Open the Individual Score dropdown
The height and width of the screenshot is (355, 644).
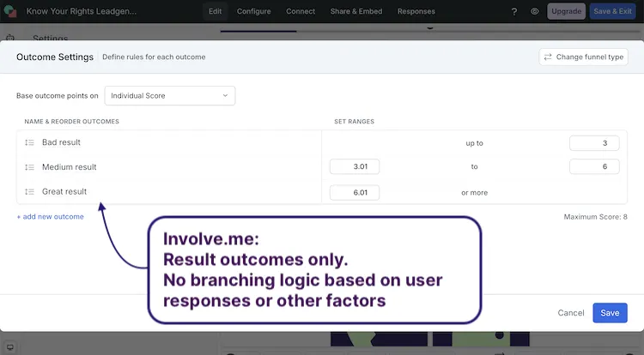pos(170,95)
